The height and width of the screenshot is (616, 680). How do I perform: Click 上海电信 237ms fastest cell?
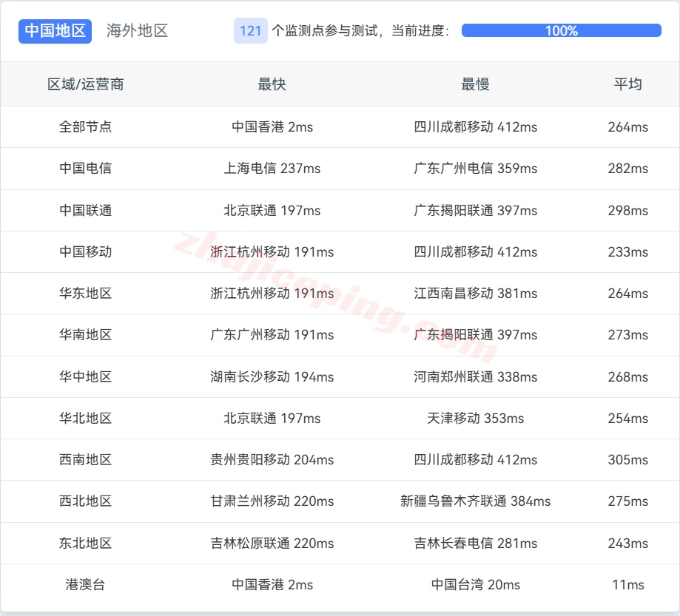tap(272, 168)
